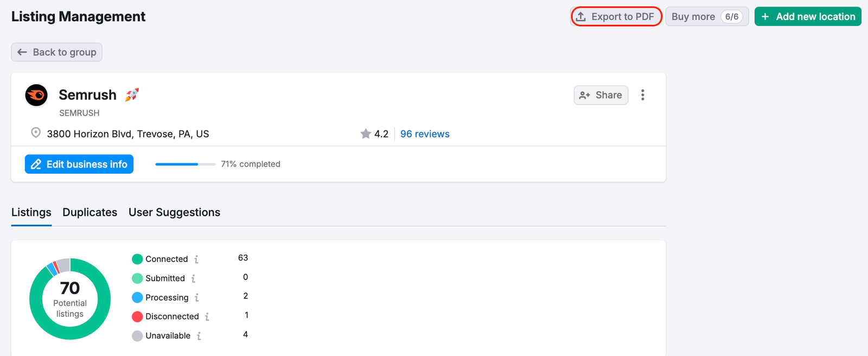This screenshot has width=868, height=356.
Task: Click the gray Unavailable color dot
Action: click(137, 336)
